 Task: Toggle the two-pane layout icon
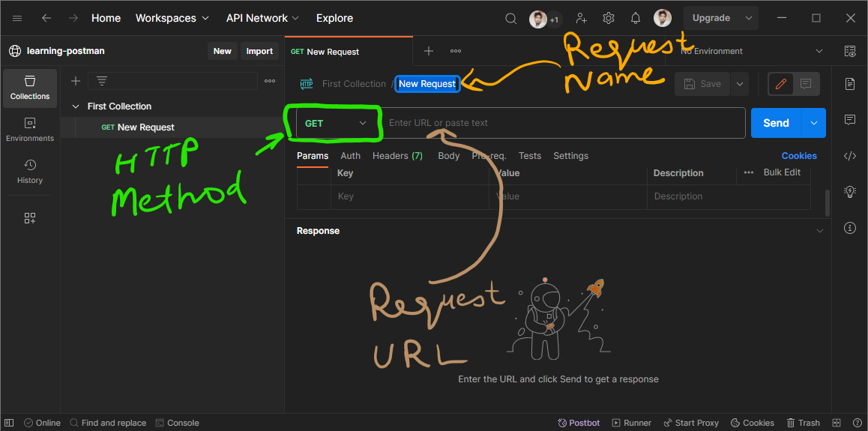click(x=836, y=423)
